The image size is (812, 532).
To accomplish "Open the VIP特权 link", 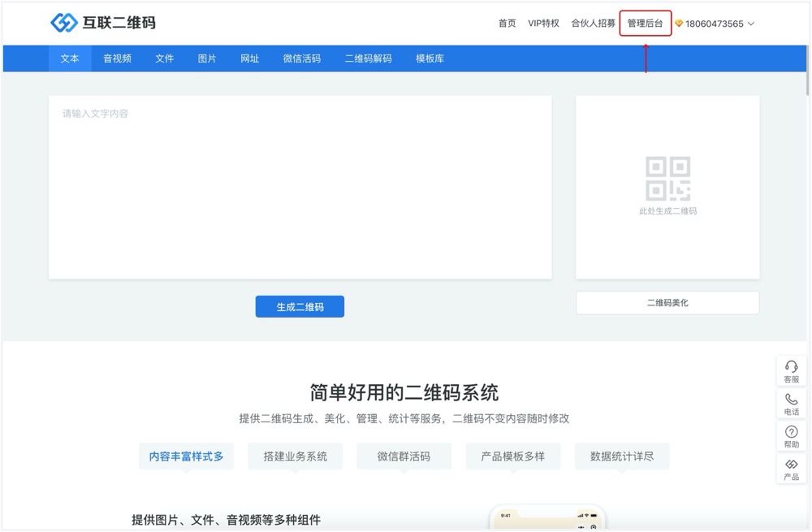I will (543, 24).
